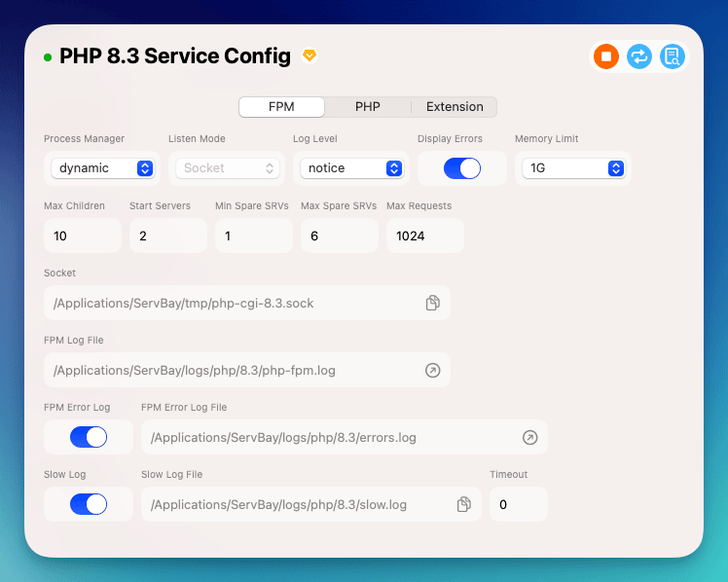The image size is (728, 582).
Task: Edit the slow log Timeout field
Action: click(x=519, y=504)
